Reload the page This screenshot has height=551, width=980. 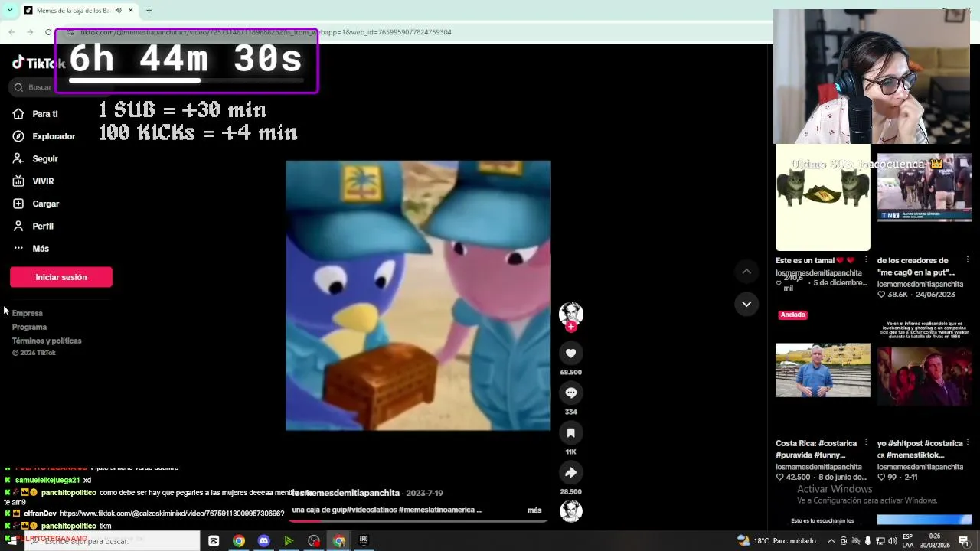[48, 32]
